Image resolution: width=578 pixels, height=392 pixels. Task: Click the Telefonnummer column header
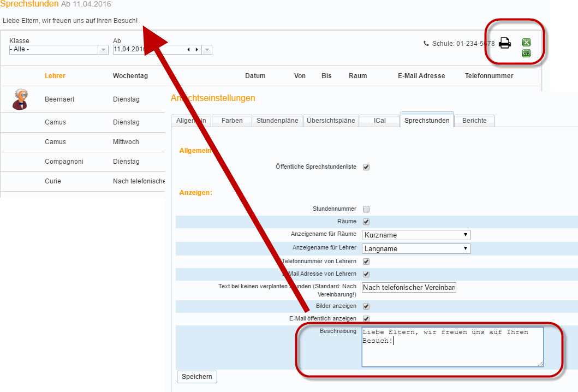489,75
